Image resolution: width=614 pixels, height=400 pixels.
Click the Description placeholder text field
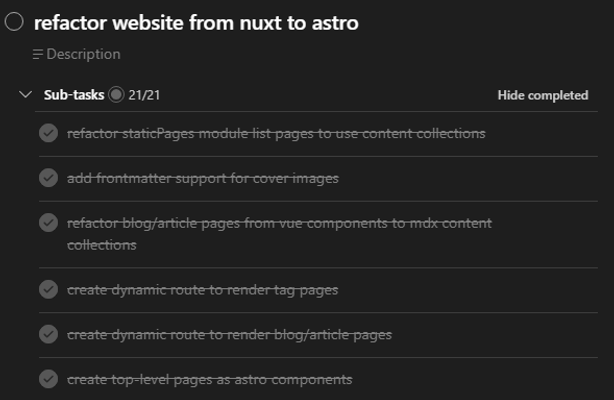83,54
